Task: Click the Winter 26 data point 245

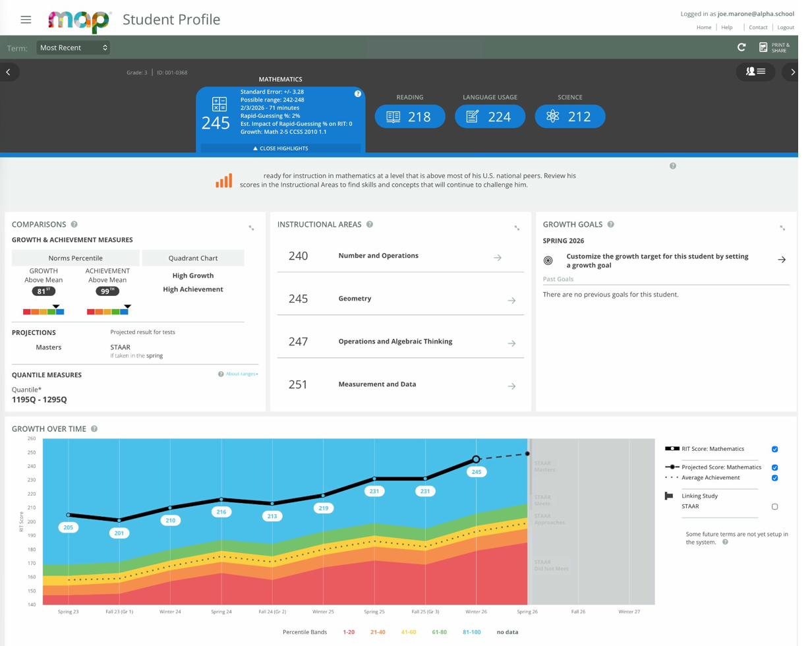Action: tap(477, 459)
